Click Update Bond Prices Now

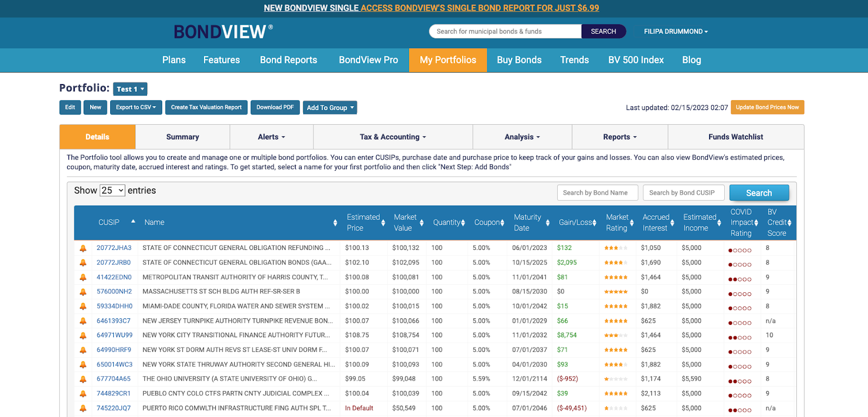tap(767, 107)
